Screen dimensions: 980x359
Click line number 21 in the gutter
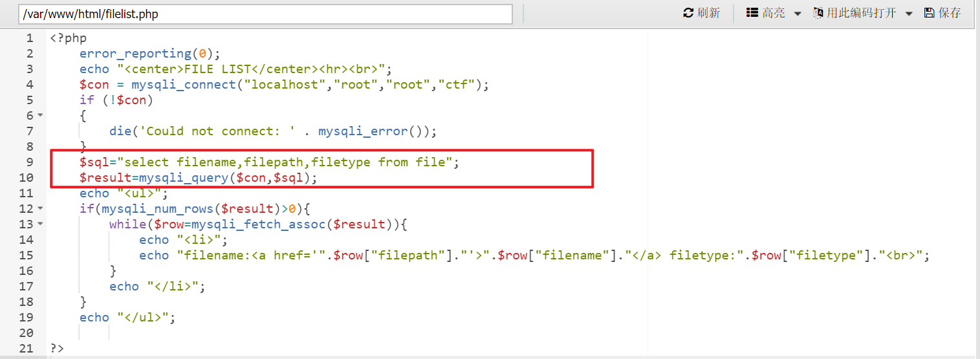[x=26, y=349]
